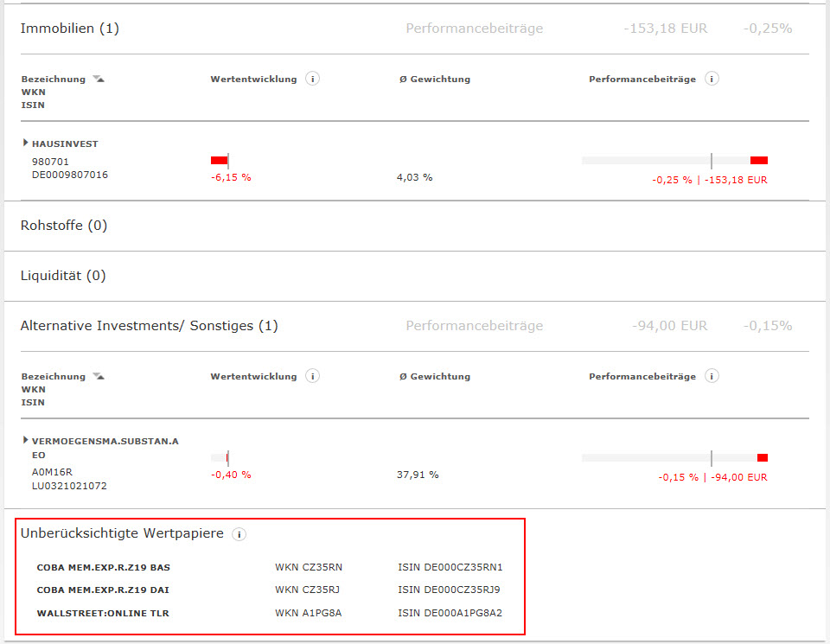Image resolution: width=830 pixels, height=644 pixels.
Task: Expand the HAUSINVEST row triangle
Action: tap(25, 143)
